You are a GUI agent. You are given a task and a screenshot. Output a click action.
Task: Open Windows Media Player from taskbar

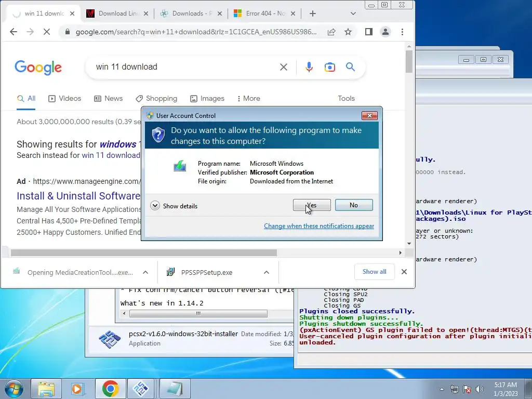click(77, 389)
